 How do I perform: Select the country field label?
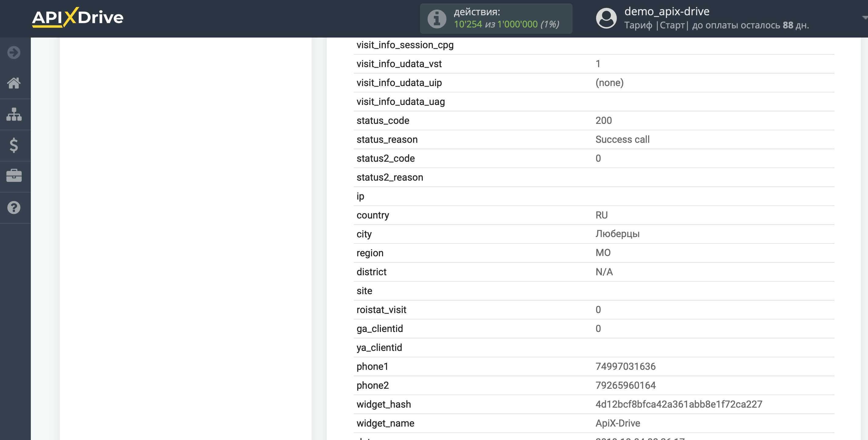(373, 215)
